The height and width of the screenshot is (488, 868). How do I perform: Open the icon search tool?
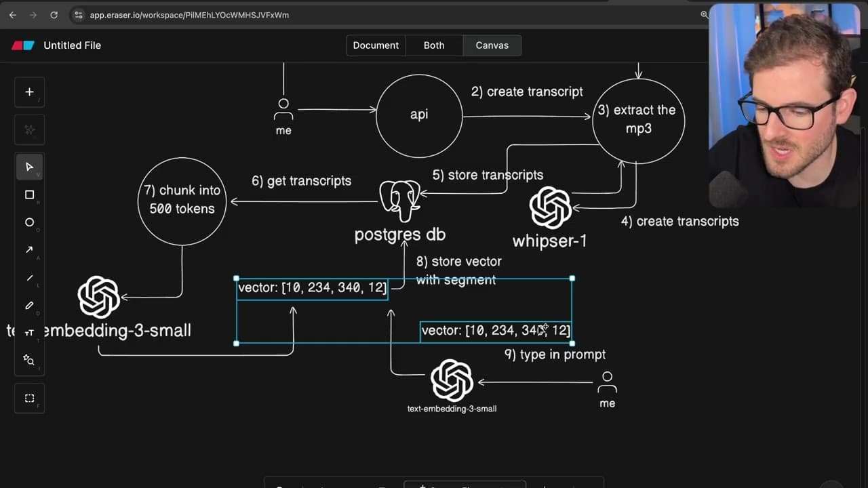(29, 360)
